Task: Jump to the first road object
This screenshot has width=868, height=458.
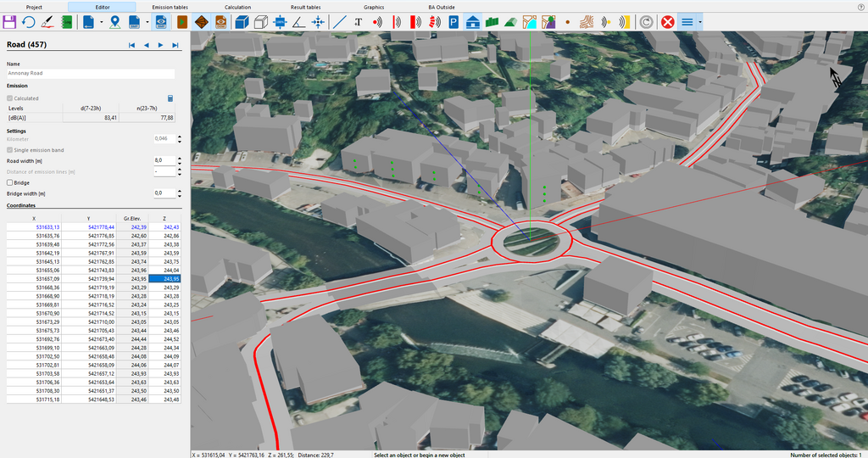Action: point(131,45)
